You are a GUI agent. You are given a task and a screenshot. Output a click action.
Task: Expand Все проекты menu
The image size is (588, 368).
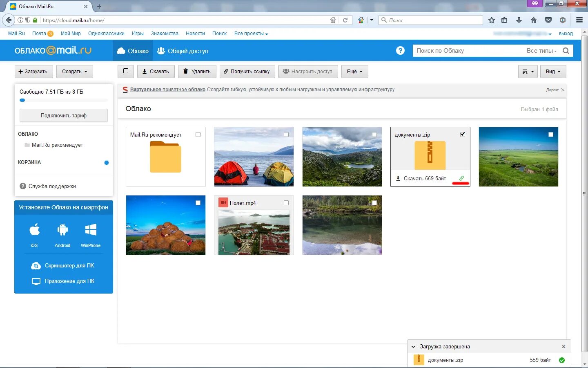pos(251,34)
